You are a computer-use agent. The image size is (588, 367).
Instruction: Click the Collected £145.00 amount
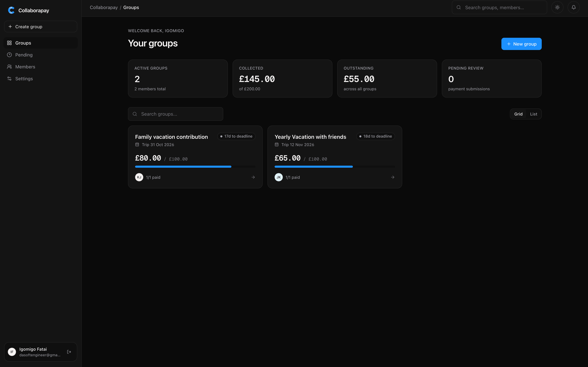pyautogui.click(x=257, y=79)
